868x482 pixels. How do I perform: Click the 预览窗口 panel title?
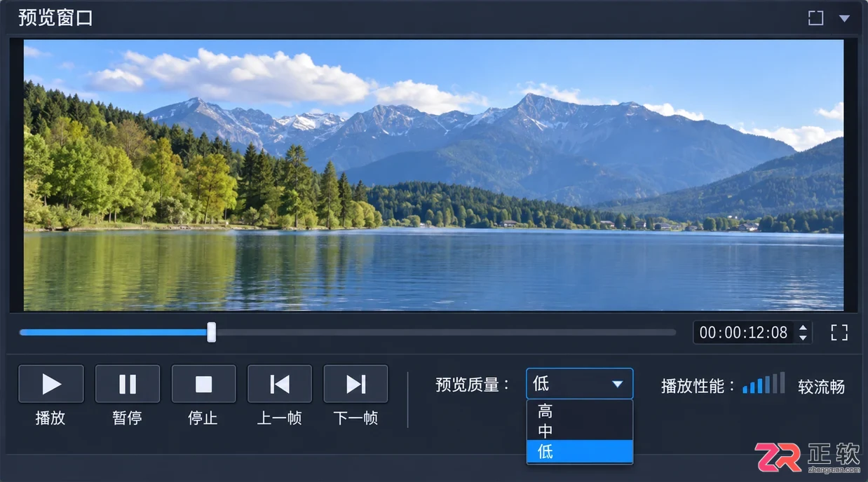point(55,18)
